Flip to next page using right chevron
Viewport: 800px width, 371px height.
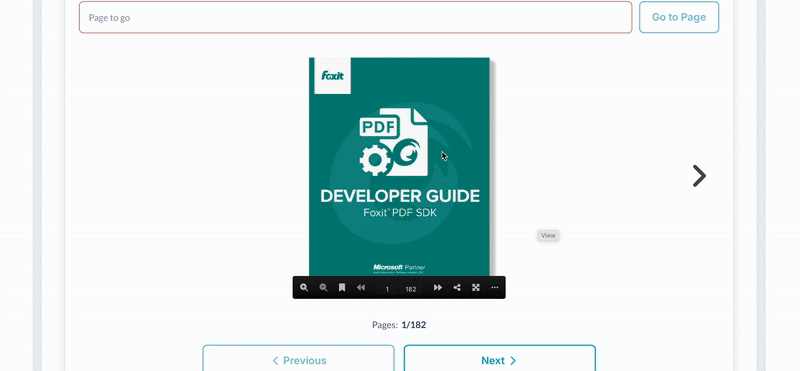click(x=699, y=176)
